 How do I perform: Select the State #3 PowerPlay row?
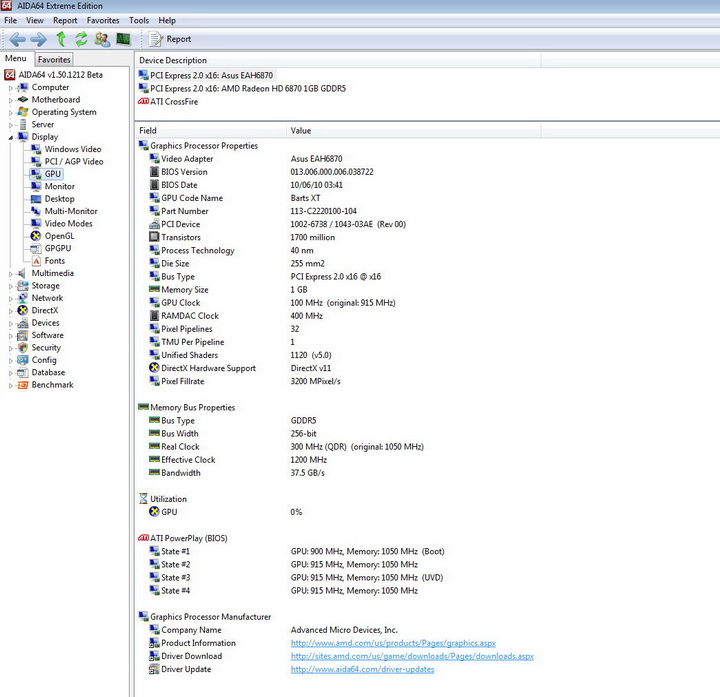296,578
